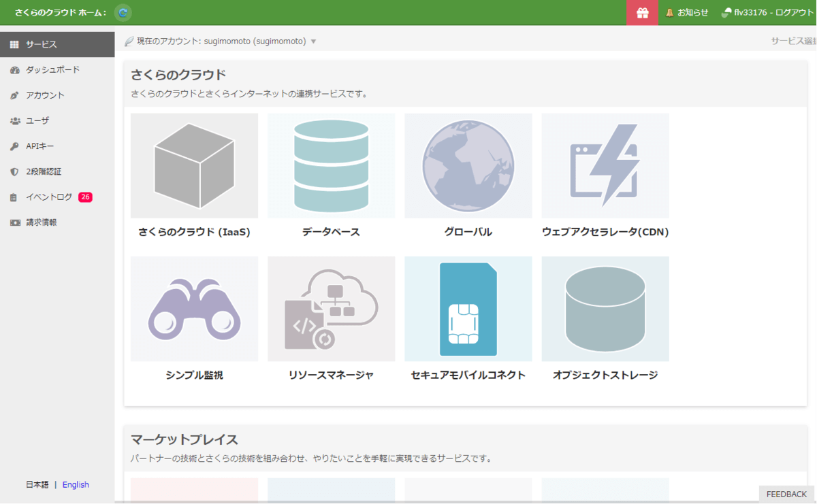Open ダッシュボード in the sidebar

click(x=52, y=69)
